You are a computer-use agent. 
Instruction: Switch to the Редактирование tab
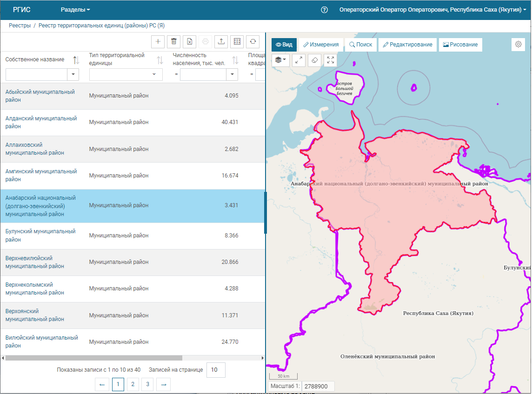(x=408, y=45)
